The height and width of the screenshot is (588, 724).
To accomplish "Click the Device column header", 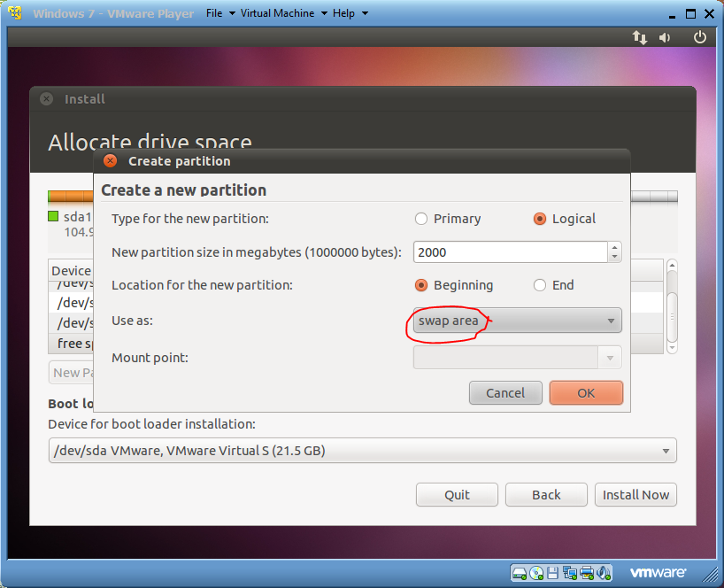I will pos(71,271).
